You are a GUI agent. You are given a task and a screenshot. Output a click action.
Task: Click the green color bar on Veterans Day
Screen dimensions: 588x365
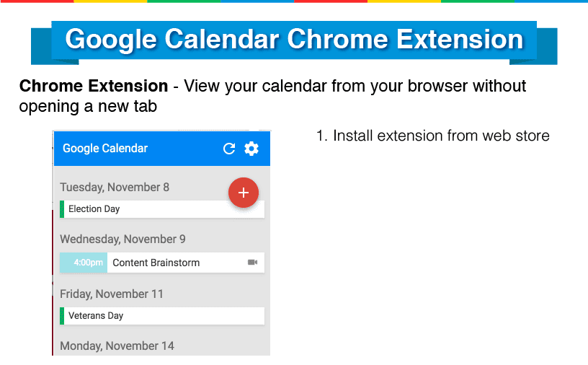[x=62, y=316]
